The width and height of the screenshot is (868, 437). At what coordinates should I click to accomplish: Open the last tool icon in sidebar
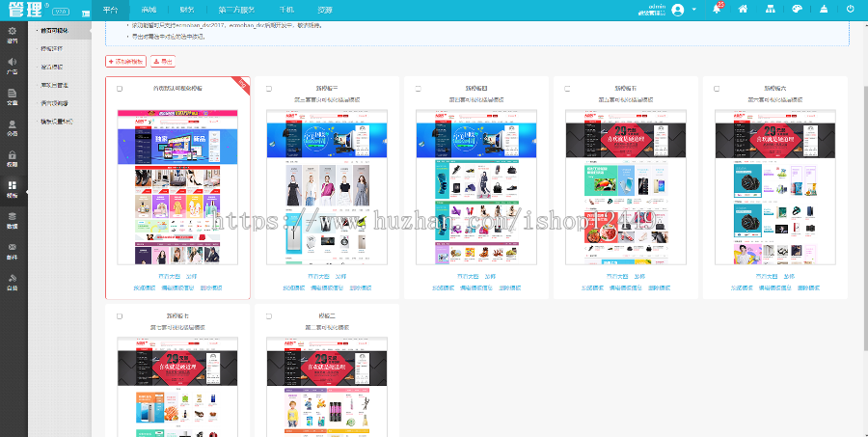[x=13, y=283]
